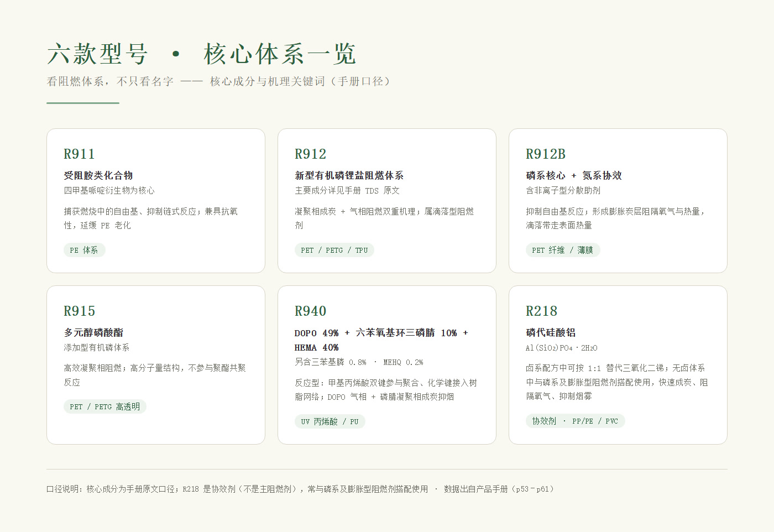The image size is (774, 532).
Task: Select the text 磷代硅酸铝
Action: point(551,332)
